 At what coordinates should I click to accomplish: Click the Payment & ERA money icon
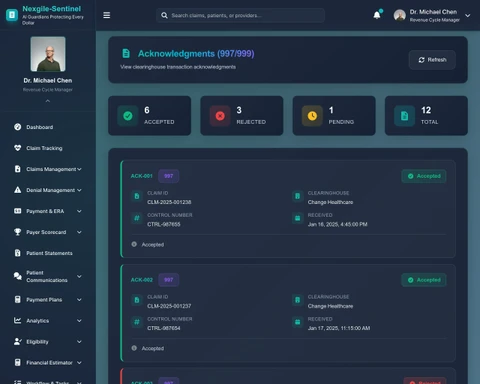click(x=18, y=211)
